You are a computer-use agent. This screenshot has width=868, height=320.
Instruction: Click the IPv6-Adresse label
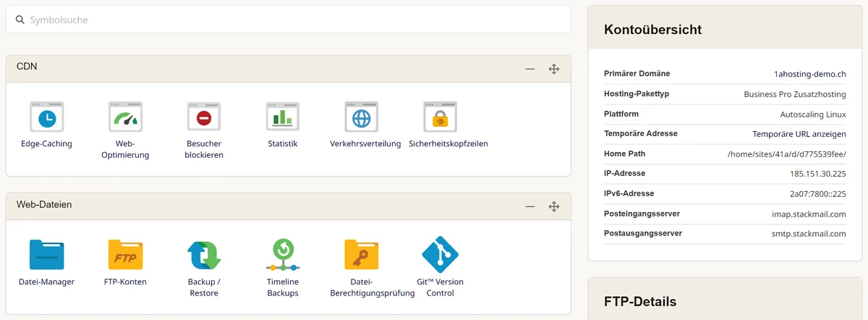coord(629,194)
